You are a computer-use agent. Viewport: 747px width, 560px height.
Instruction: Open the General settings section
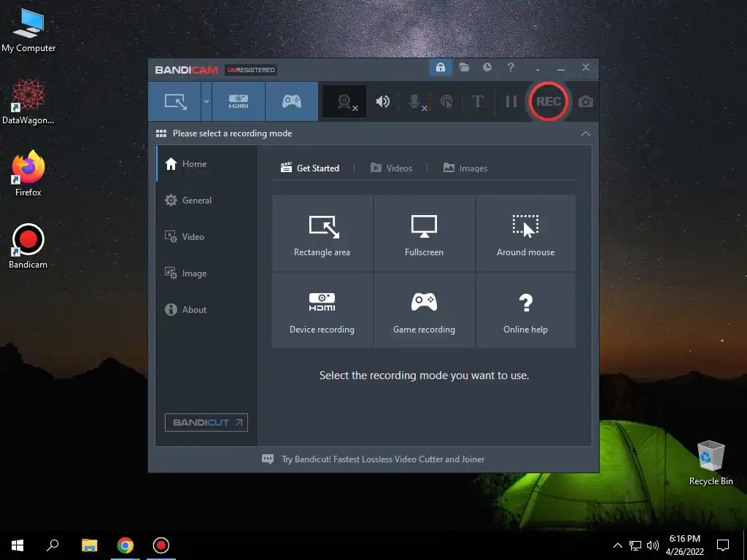206,201
